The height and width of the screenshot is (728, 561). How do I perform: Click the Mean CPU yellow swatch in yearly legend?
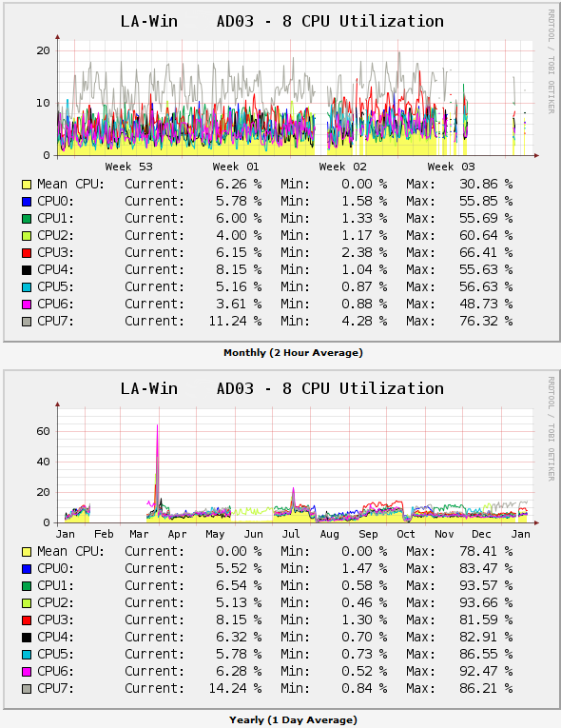pyautogui.click(x=27, y=552)
